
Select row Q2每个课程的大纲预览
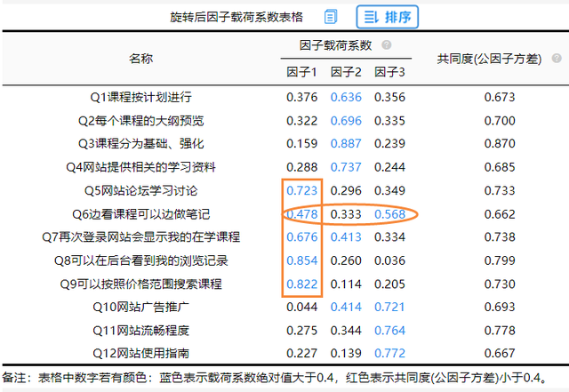[285, 121]
